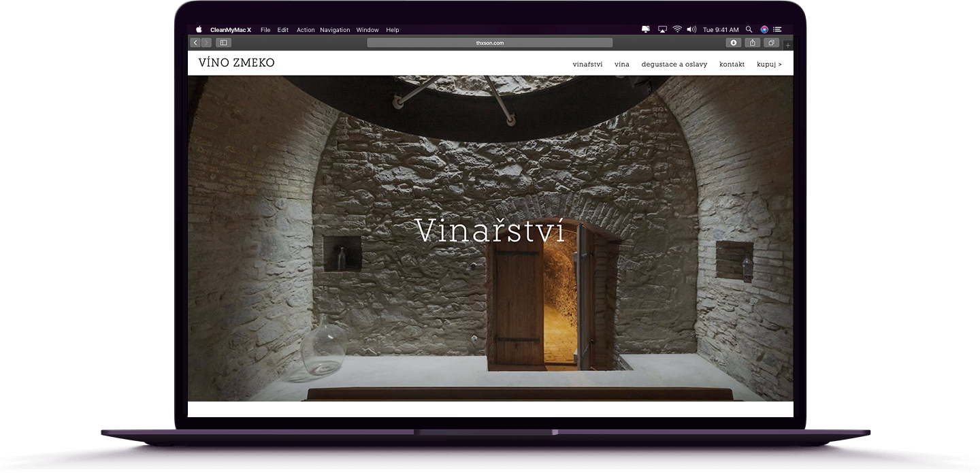The image size is (980, 473).
Task: Open the Help menu
Action: click(393, 30)
